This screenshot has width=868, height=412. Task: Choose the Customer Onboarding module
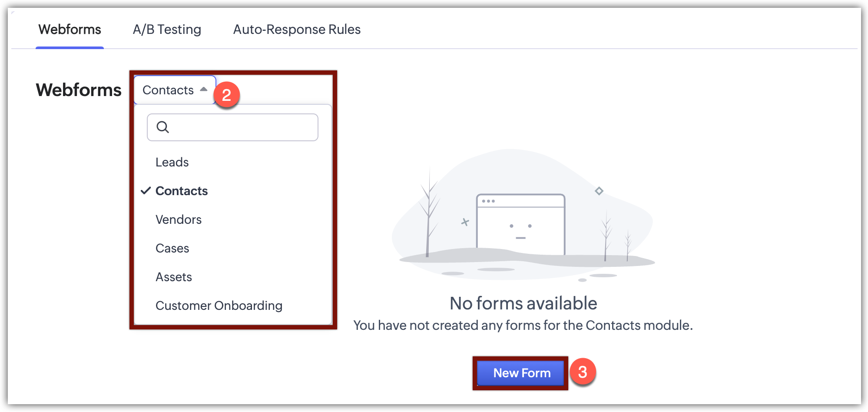pos(219,306)
